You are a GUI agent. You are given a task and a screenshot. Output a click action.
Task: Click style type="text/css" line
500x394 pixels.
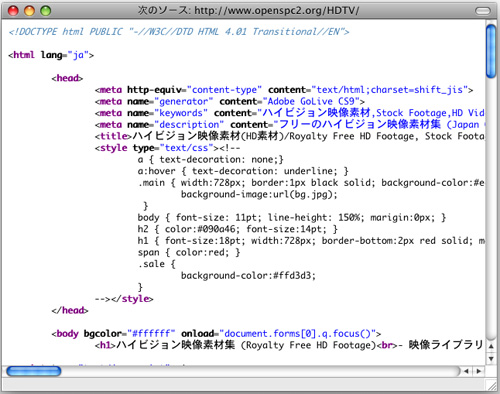[x=167, y=148]
